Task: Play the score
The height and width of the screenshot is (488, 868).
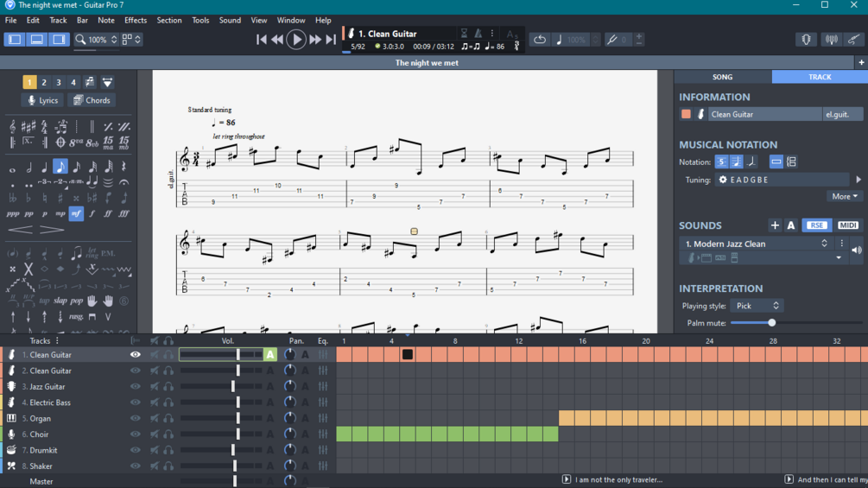Action: 296,39
